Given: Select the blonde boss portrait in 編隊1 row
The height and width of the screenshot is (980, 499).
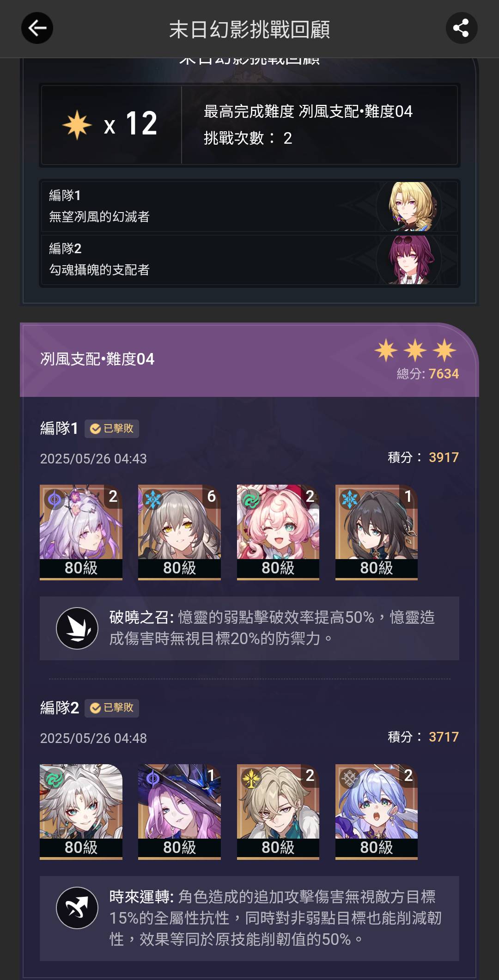Looking at the screenshot, I should pyautogui.click(x=409, y=207).
